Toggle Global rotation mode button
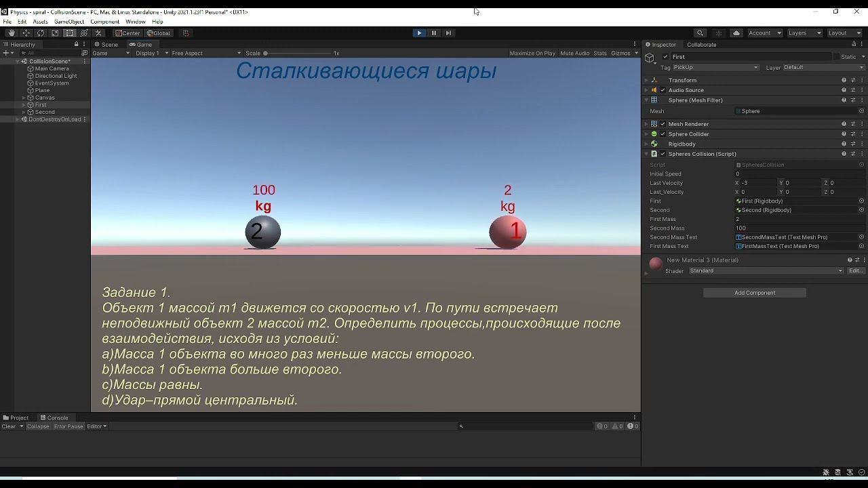 (159, 33)
